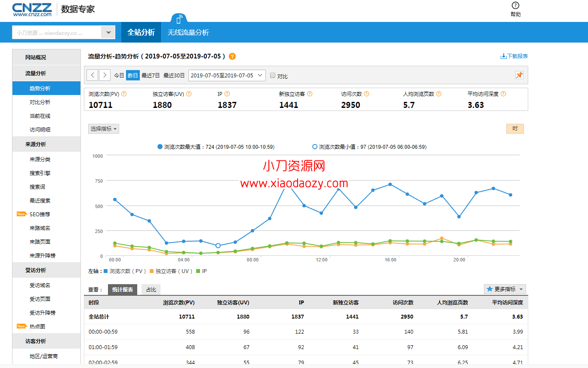Open the site selector dropdown arrow
The width and height of the screenshot is (588, 368).
[x=108, y=33]
